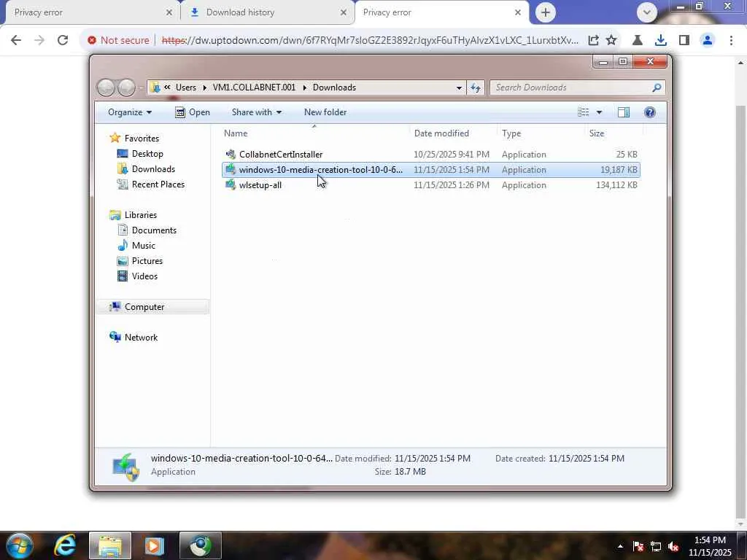Show hidden system tray icons arrow
Viewport: 747px width, 560px height.
[x=620, y=546]
